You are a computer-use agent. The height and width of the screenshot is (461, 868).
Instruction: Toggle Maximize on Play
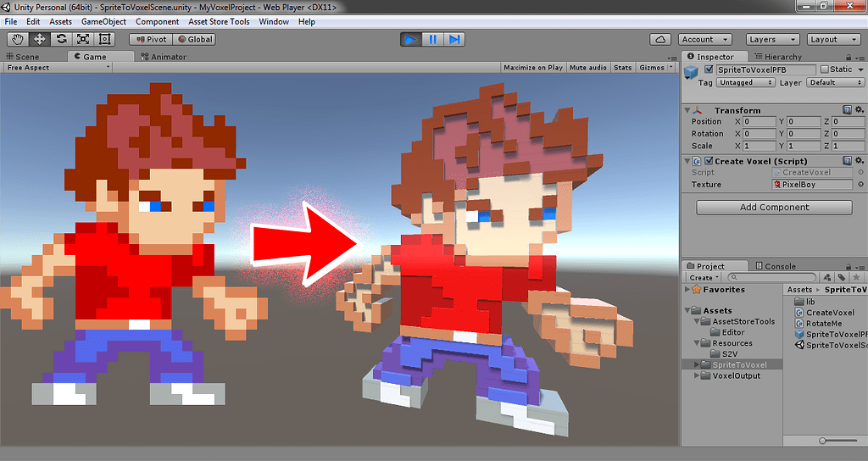pos(533,68)
